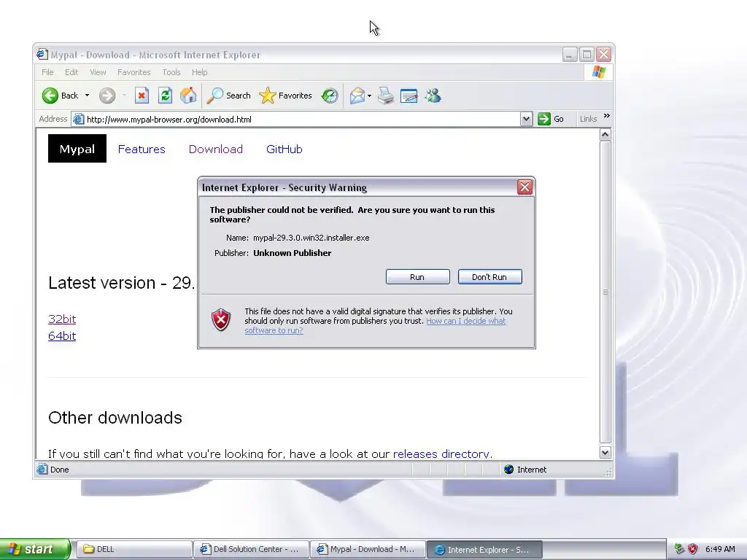Open the Tools menu
Image resolution: width=747 pixels, height=560 pixels.
(x=171, y=72)
